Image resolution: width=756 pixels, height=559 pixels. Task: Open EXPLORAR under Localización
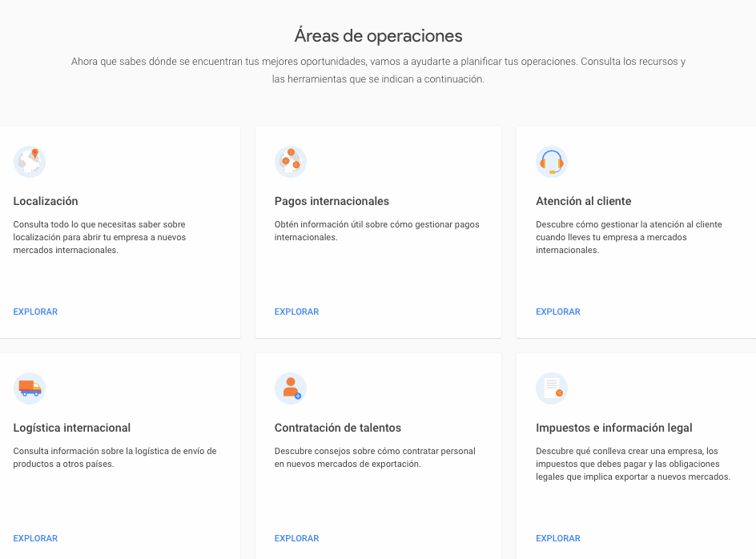pyautogui.click(x=35, y=312)
